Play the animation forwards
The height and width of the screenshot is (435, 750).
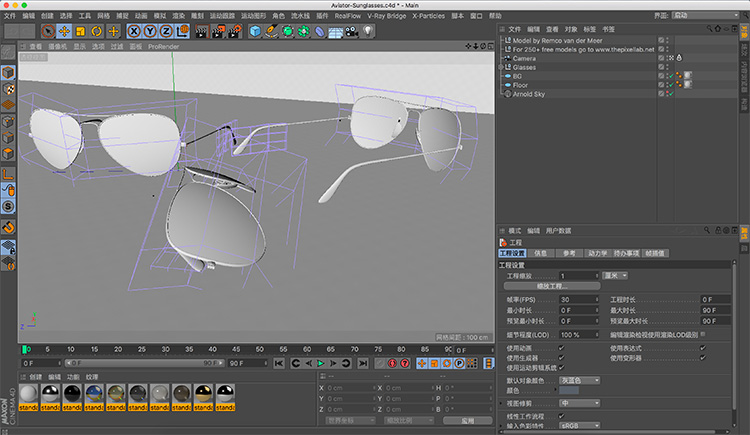pos(321,364)
